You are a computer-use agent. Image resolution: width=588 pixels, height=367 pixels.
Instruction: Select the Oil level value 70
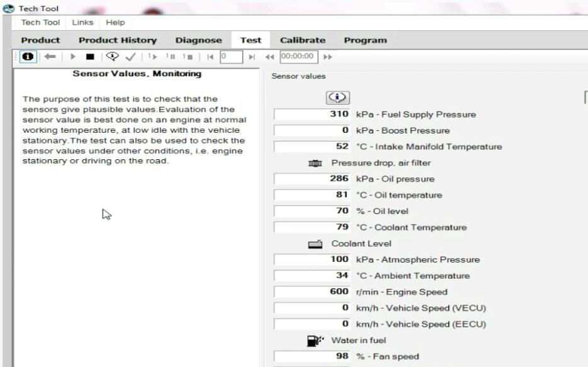(312, 211)
